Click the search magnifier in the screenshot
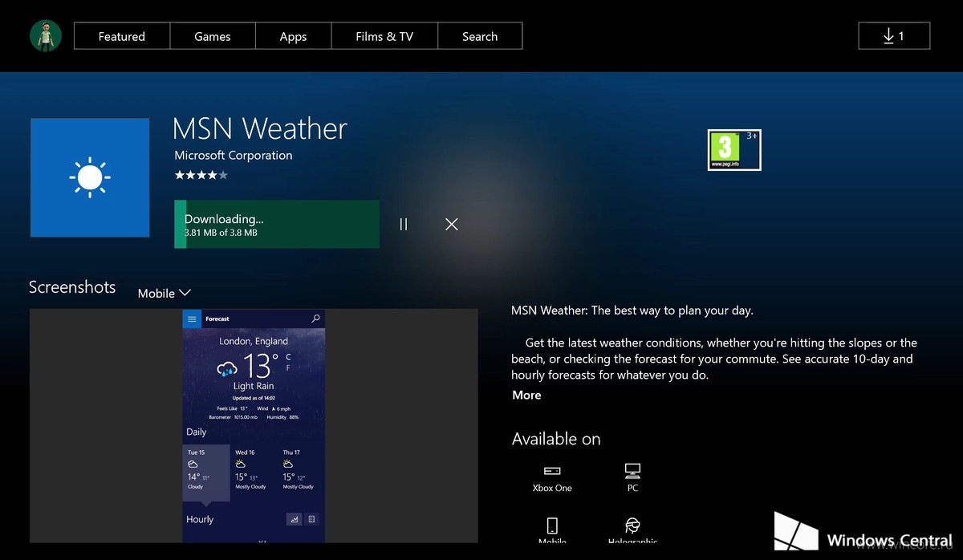This screenshot has width=963, height=560. click(x=315, y=319)
